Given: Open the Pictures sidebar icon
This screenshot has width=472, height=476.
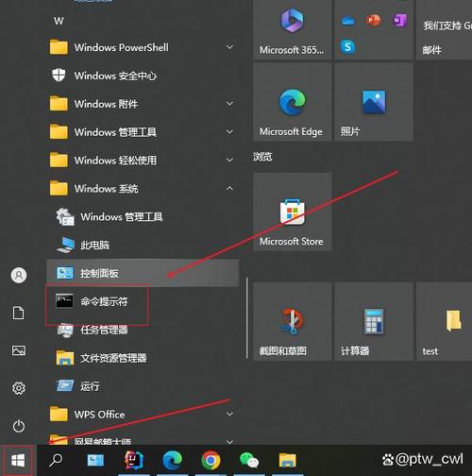Looking at the screenshot, I should 19,350.
